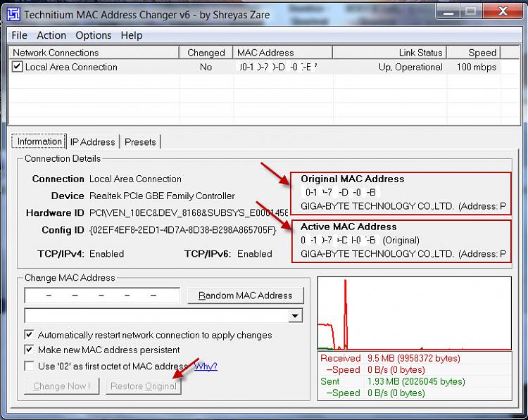Sort by Network Connections column header
Image resolution: width=528 pixels, height=420 pixels.
[93, 53]
